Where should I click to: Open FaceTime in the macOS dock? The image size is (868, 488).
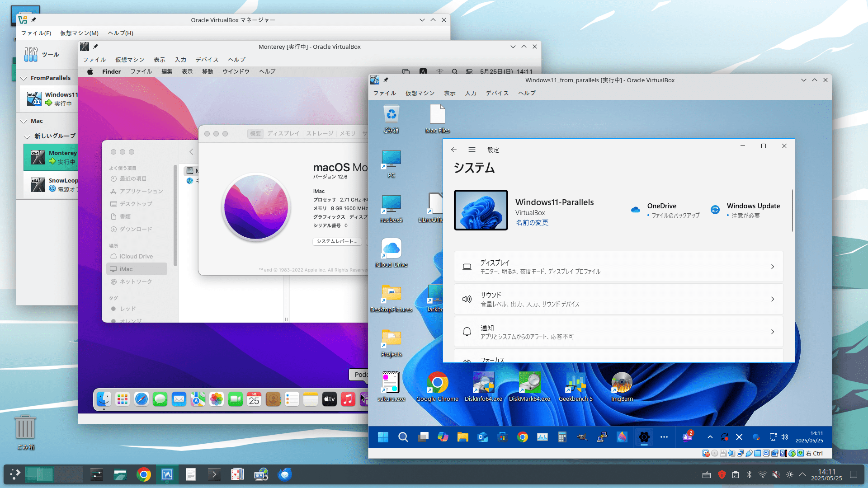(x=236, y=399)
